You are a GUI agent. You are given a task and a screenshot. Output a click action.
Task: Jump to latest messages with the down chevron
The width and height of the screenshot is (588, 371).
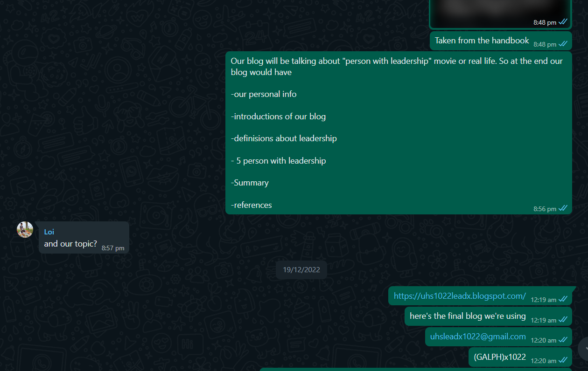pyautogui.click(x=583, y=348)
